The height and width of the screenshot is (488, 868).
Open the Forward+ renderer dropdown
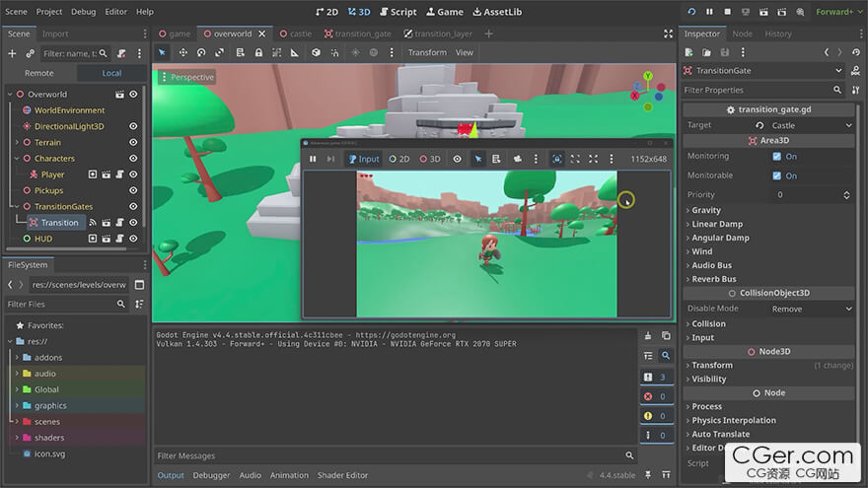coord(838,12)
